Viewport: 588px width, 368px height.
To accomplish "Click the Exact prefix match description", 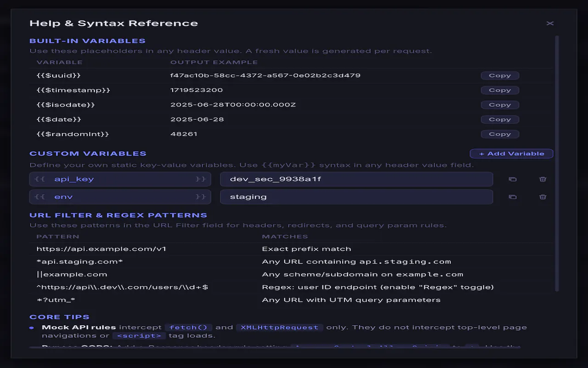I will pyautogui.click(x=306, y=249).
